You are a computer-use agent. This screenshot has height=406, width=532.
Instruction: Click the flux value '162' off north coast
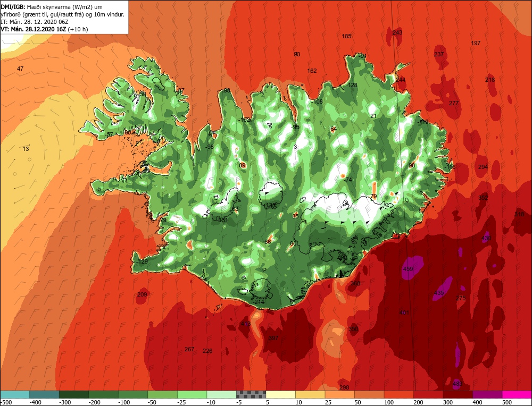tap(312, 71)
